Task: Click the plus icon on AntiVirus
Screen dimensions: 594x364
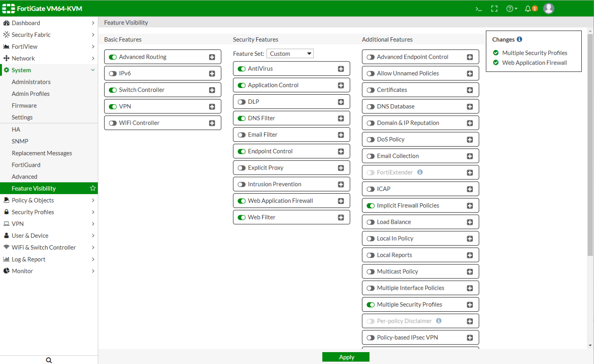Action: tap(341, 69)
